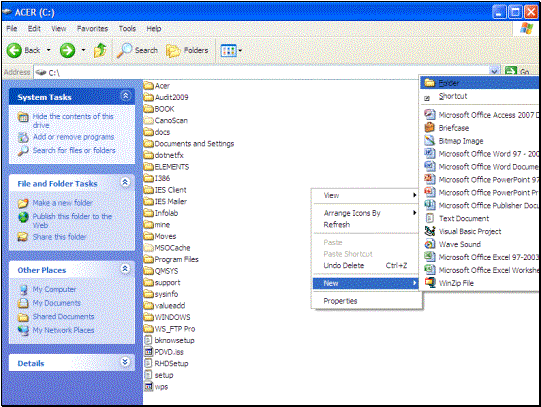This screenshot has height=407, width=541.
Task: Open the Edit menu
Action: click(34, 29)
